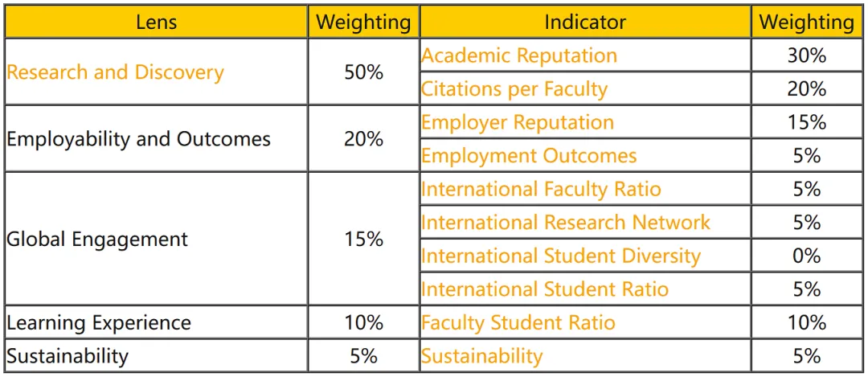Click the Research and Discovery link
Image resolution: width=868 pixels, height=377 pixels.
click(x=115, y=72)
